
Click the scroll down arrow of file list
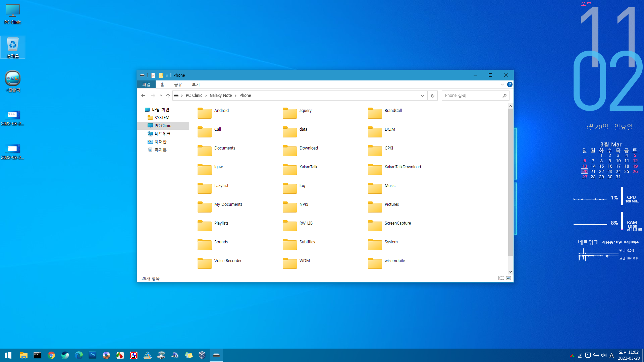[x=511, y=272]
